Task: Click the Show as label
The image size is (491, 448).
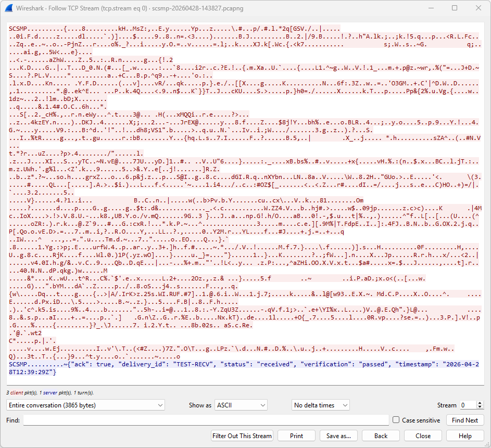Action: 200,405
